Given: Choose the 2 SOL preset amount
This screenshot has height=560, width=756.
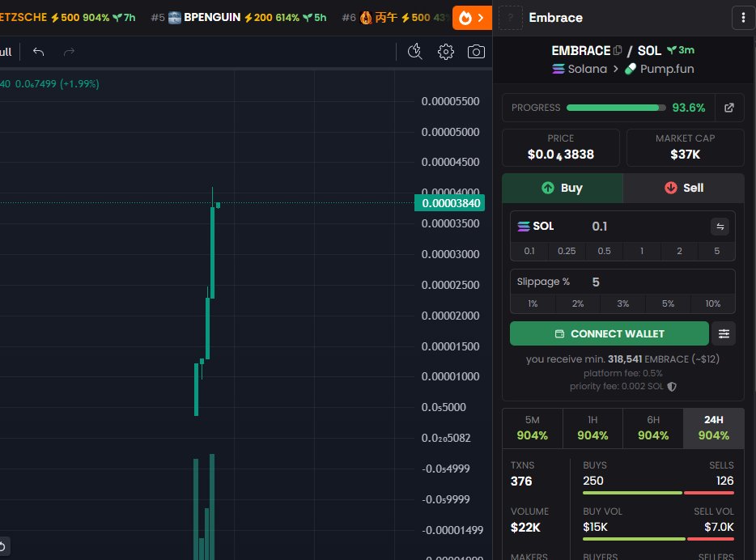Looking at the screenshot, I should pos(679,251).
